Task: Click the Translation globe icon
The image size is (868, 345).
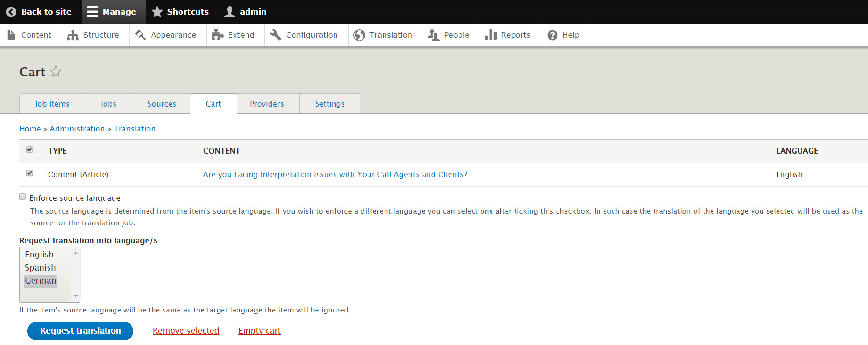Action: pos(359,35)
